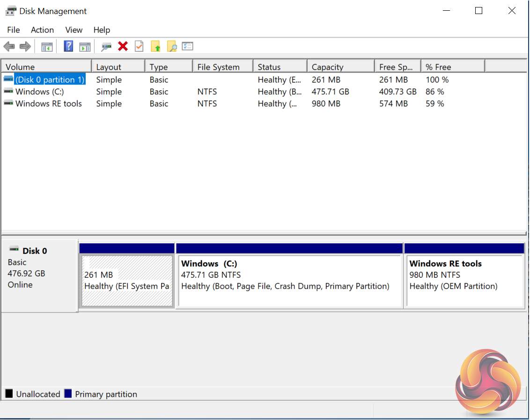Toggle the Show/Hide Action Pane icon
This screenshot has height=420, width=530.
85,46
